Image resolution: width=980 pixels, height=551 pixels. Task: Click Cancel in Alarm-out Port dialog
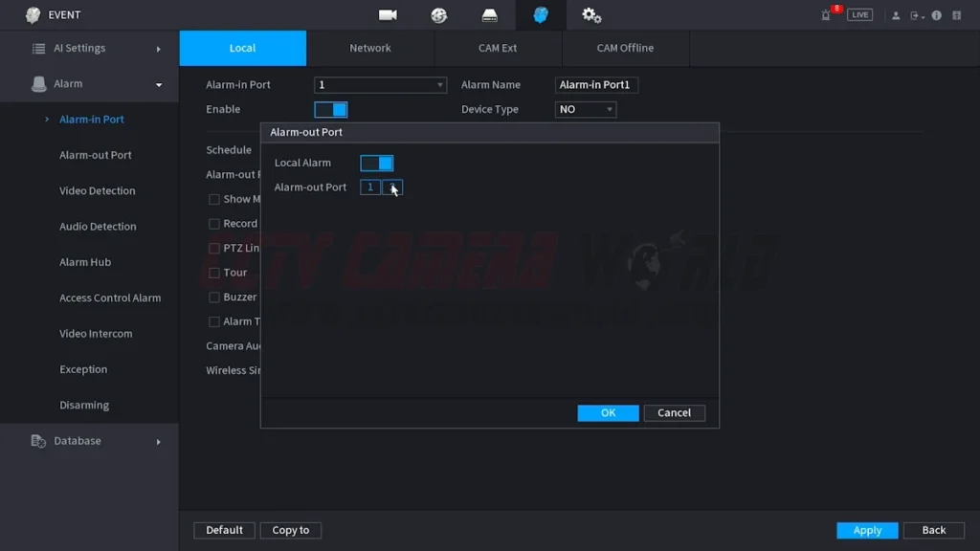(674, 413)
